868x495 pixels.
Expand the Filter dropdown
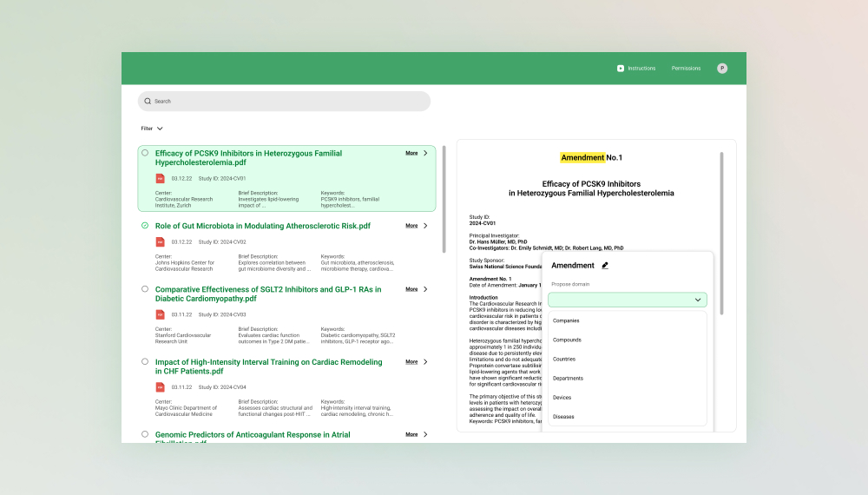click(152, 129)
